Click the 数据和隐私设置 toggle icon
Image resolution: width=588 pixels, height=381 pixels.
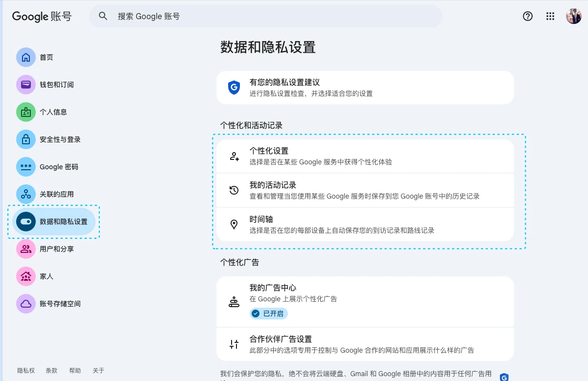pyautogui.click(x=26, y=222)
